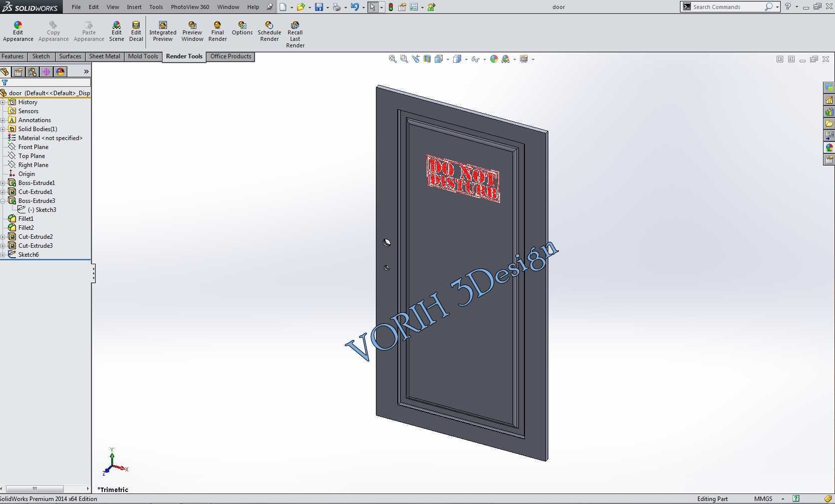
Task: Click the Edit Appearance tool
Action: pos(18,31)
